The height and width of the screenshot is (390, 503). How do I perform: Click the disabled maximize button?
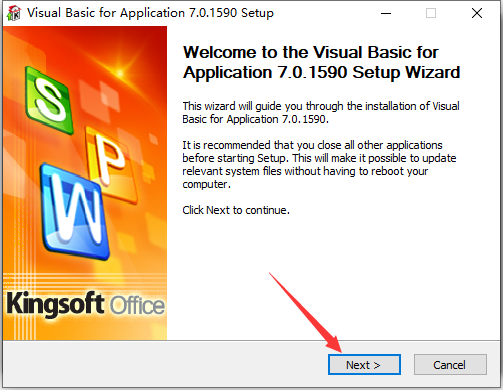pyautogui.click(x=431, y=13)
